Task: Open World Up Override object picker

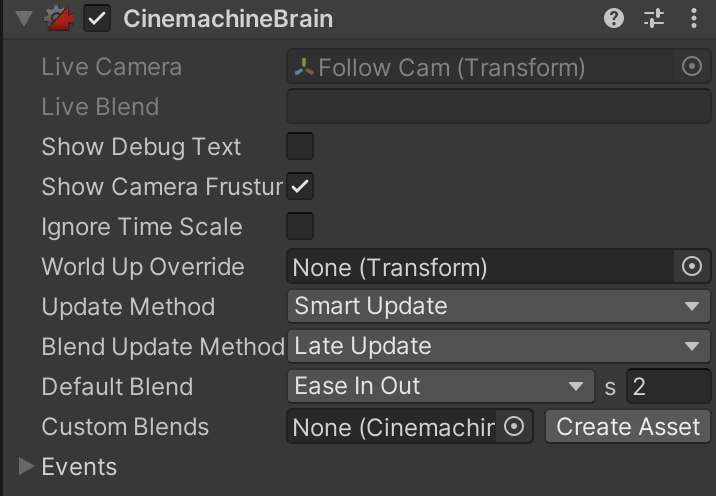Action: pyautogui.click(x=691, y=267)
